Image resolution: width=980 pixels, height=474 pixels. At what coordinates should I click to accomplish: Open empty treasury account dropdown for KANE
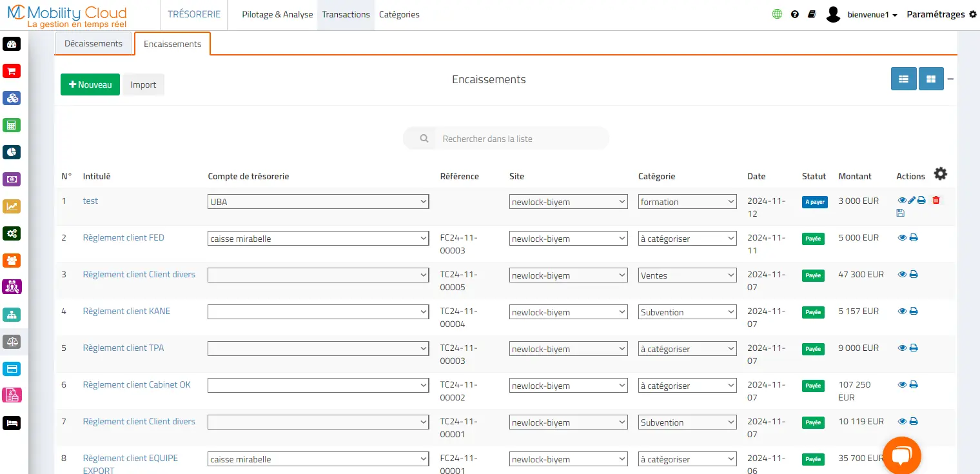tap(318, 312)
